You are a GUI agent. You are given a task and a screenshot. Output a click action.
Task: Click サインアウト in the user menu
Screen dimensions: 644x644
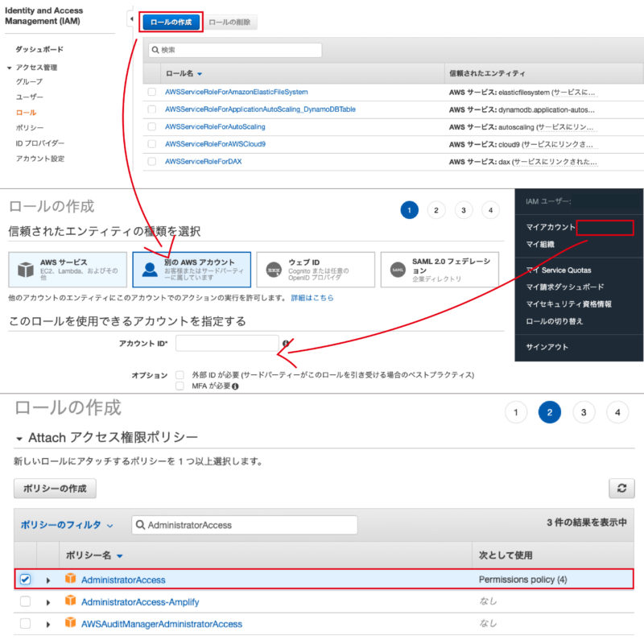point(547,347)
